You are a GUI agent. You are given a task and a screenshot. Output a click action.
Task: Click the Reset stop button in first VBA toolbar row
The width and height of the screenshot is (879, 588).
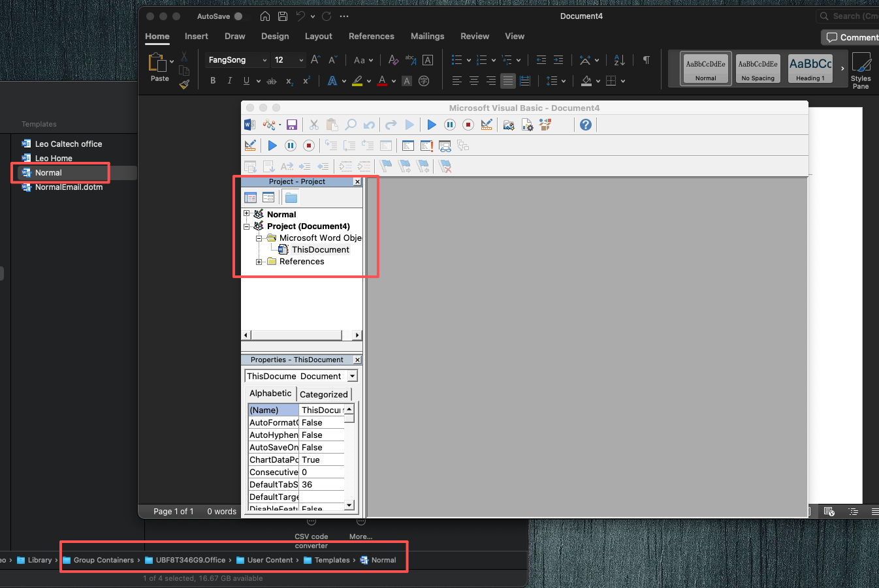coord(468,125)
